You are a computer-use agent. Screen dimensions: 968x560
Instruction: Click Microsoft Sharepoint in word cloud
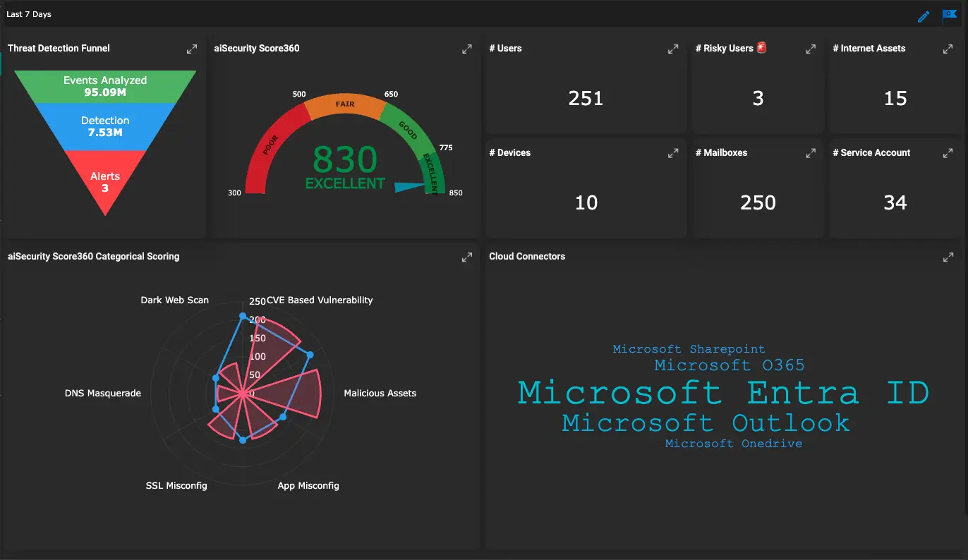tap(689, 349)
